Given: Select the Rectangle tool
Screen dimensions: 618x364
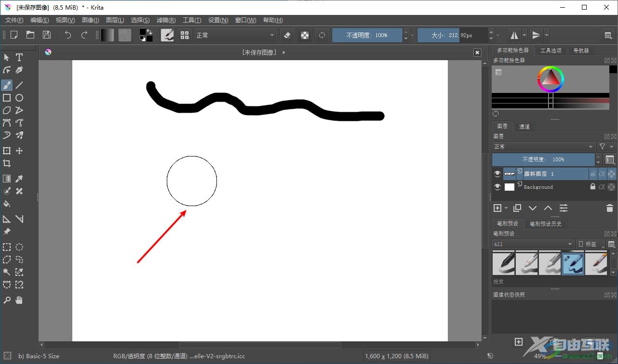Looking at the screenshot, I should pos(7,98).
